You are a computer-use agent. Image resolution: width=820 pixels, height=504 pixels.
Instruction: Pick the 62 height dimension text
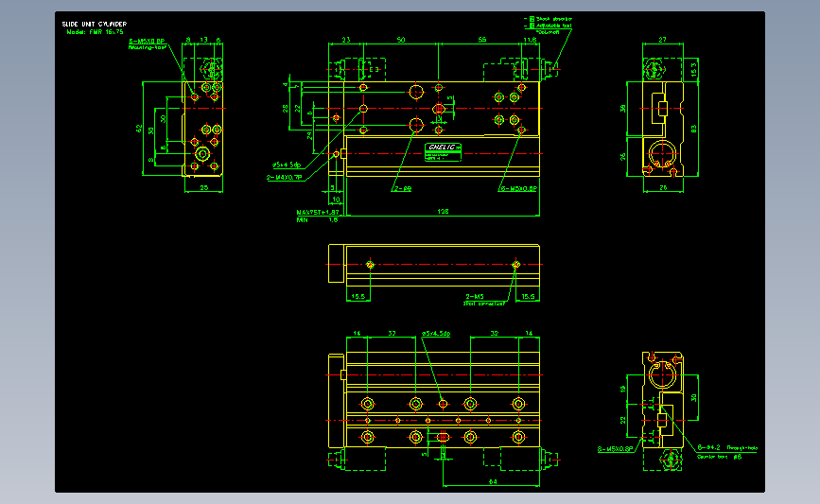coord(139,128)
